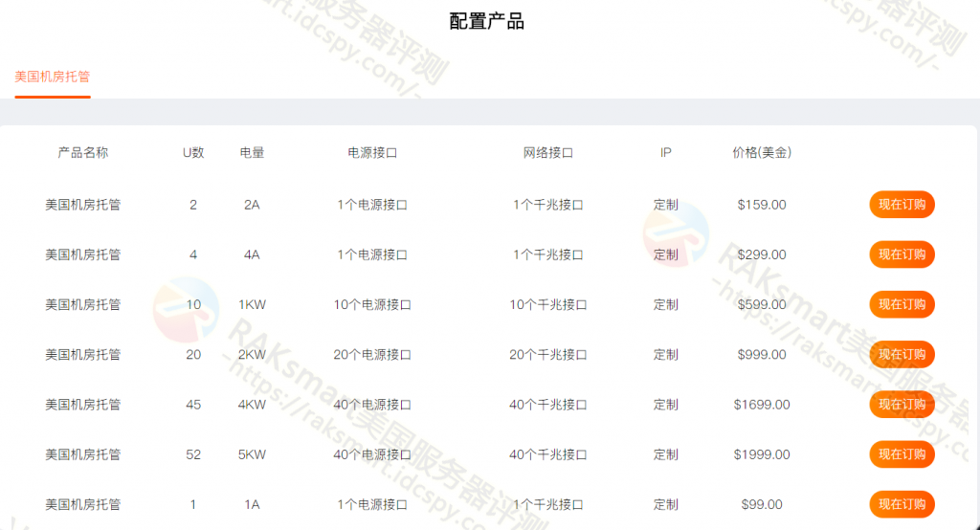Order the $1999.00 colocation plan

click(x=902, y=454)
